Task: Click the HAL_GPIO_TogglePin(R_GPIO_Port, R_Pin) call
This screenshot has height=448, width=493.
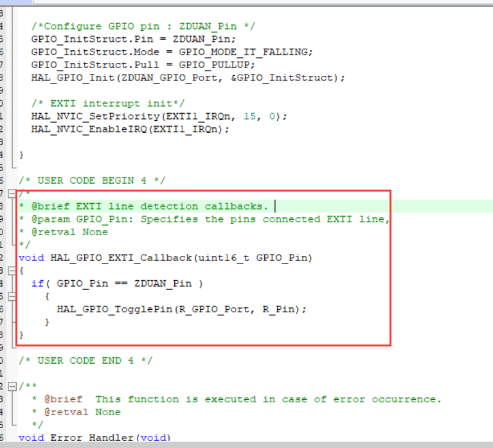Action: (181, 309)
